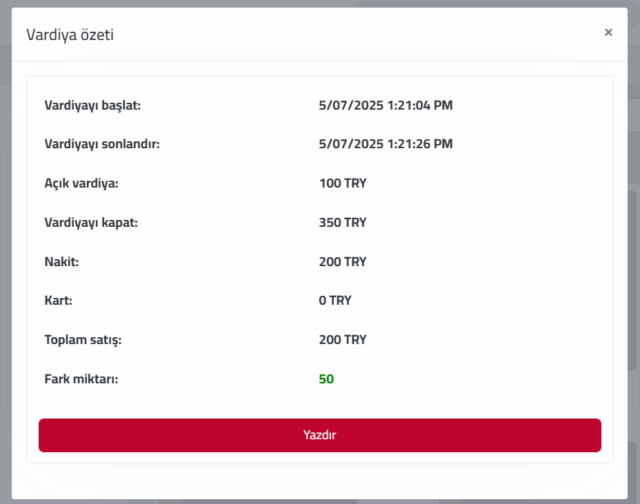The height and width of the screenshot is (504, 640).
Task: Select the Vardiyayı sonlandır label
Action: 102,144
